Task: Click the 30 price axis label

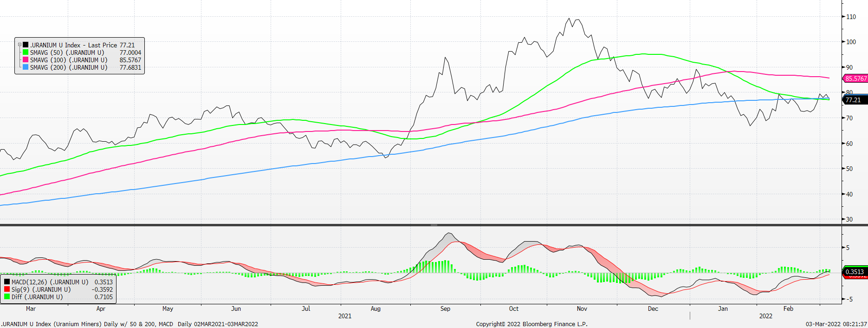Action: 849,219
